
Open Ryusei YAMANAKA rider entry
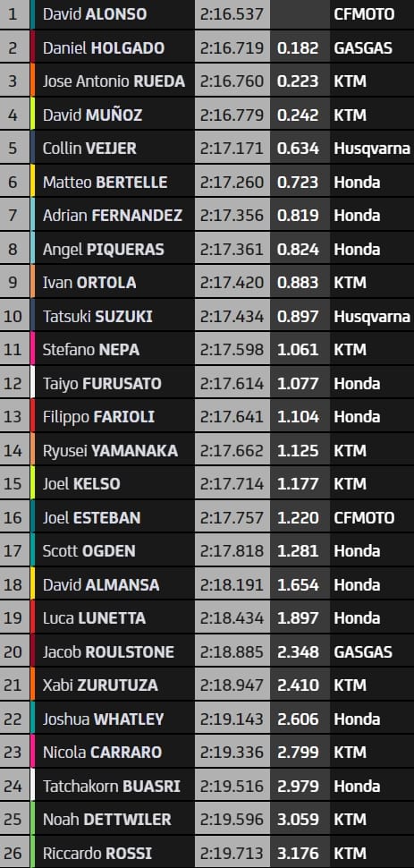[x=110, y=451]
